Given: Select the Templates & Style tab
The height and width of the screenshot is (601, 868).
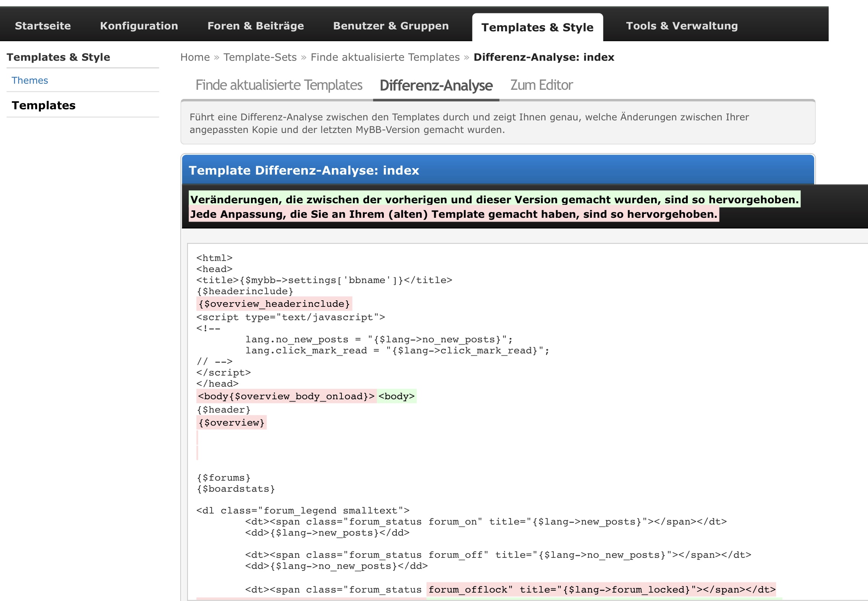Looking at the screenshot, I should 537,28.
